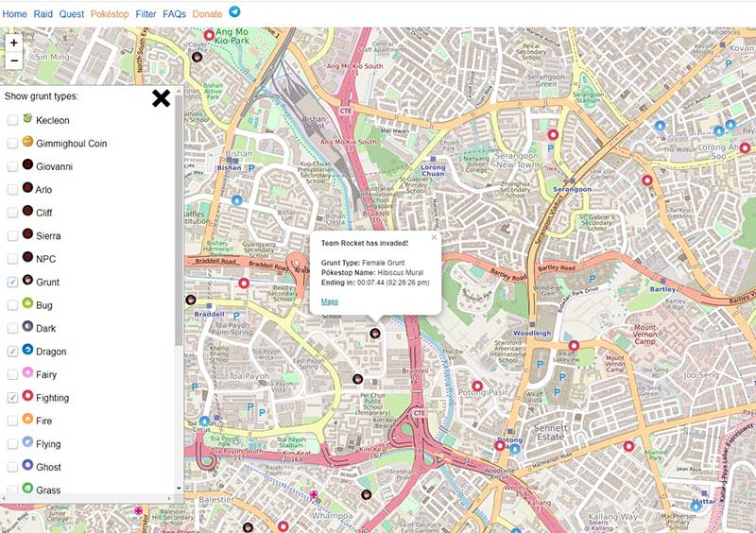756x533 pixels.
Task: Enable the Flying checkbox
Action: point(12,444)
